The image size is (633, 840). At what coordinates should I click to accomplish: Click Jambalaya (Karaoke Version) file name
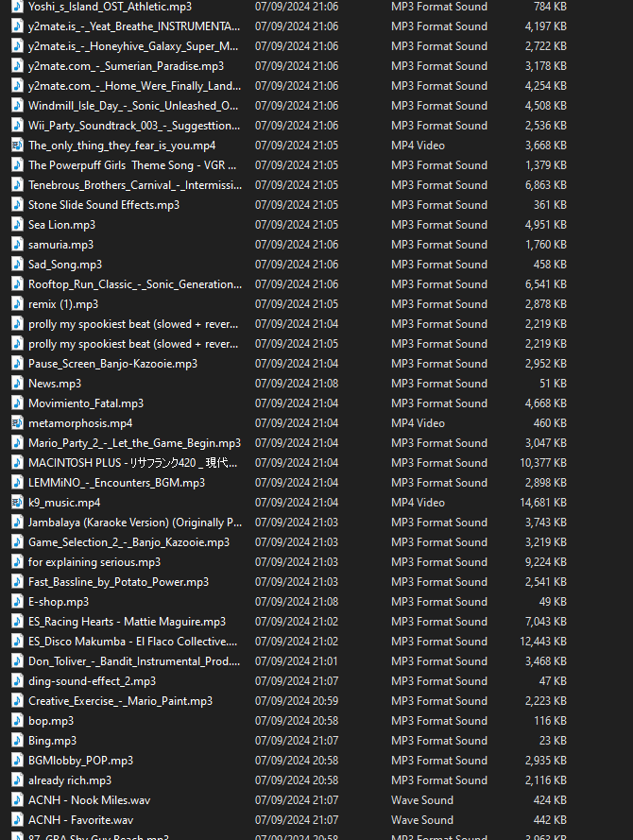point(135,522)
